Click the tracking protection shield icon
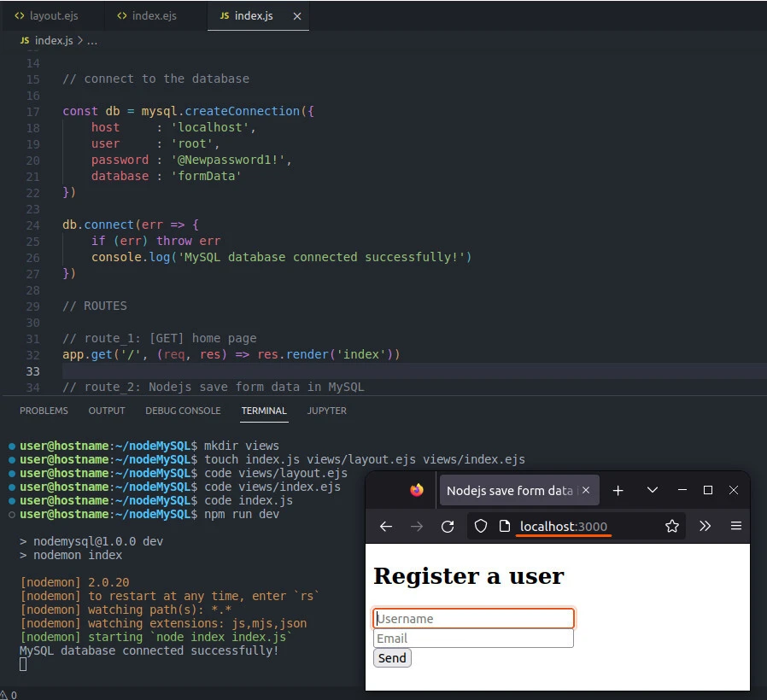This screenshot has height=700, width=767. point(481,526)
